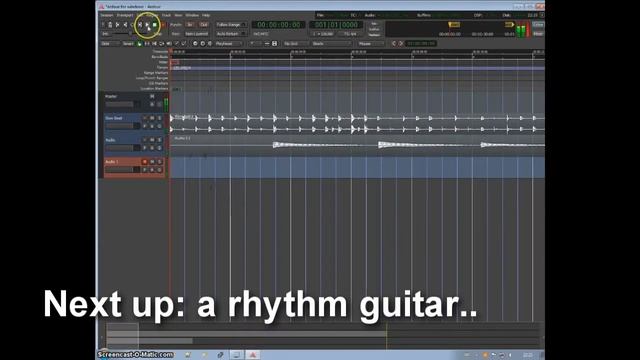Click the Audio 1 track name
This screenshot has height=360, width=640.
pyautogui.click(x=112, y=162)
